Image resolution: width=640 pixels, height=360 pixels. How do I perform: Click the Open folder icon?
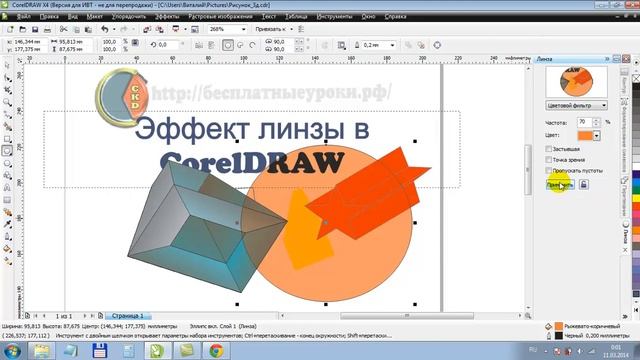[22, 29]
